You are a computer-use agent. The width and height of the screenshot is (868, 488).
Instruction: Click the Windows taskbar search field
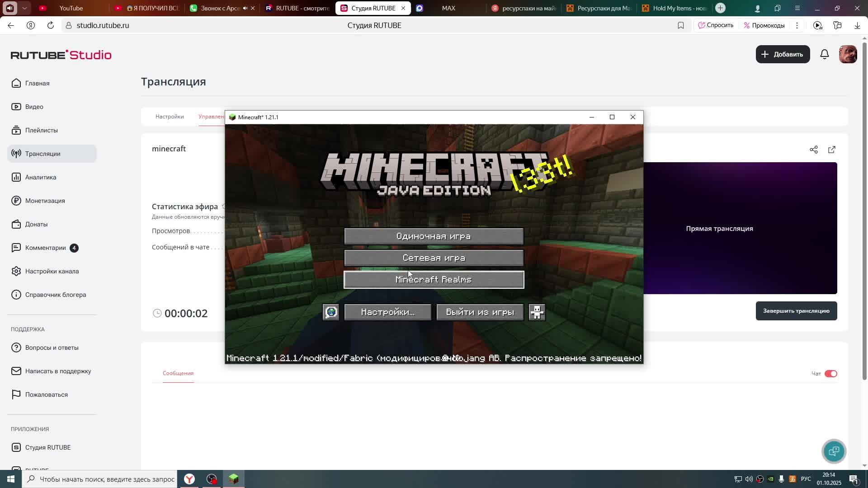107,479
